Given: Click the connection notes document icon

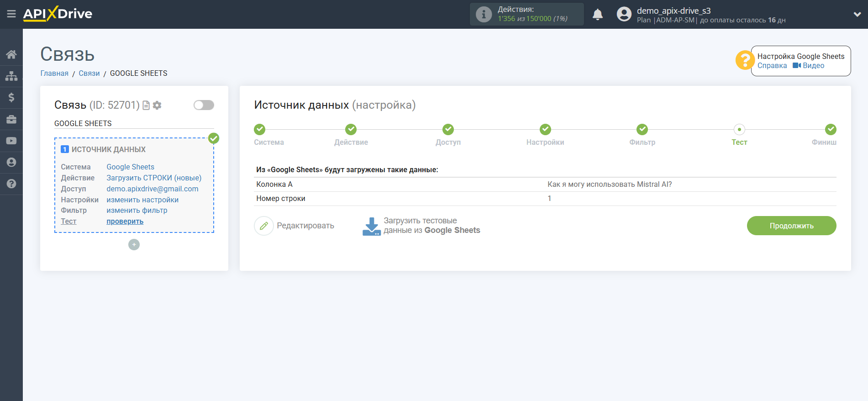Looking at the screenshot, I should pos(146,106).
